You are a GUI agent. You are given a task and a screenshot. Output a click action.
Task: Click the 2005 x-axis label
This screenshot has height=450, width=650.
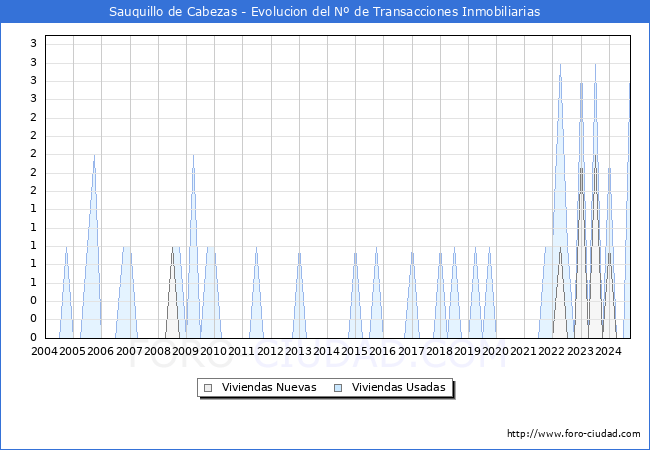(72, 351)
